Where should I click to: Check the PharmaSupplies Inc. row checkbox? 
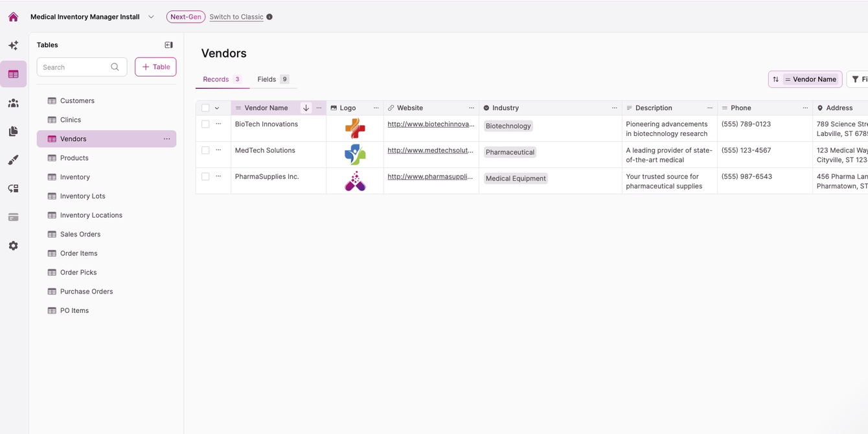205,176
